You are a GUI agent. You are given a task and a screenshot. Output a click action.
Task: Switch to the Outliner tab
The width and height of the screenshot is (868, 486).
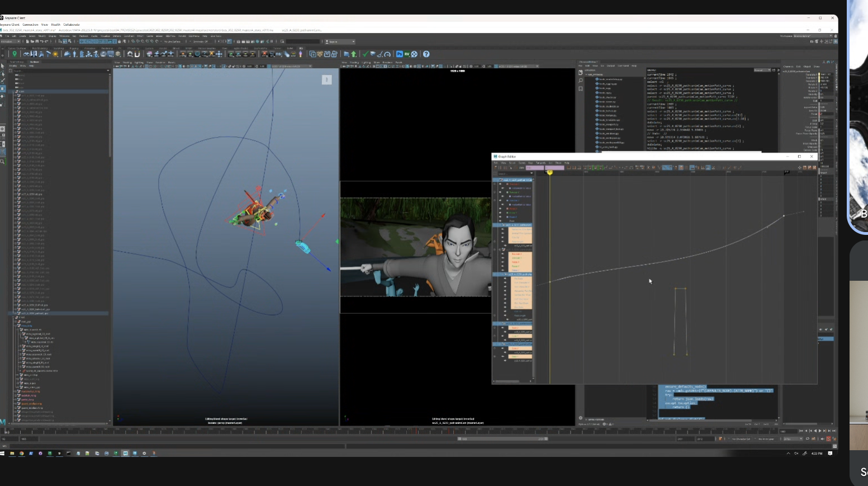click(35, 62)
